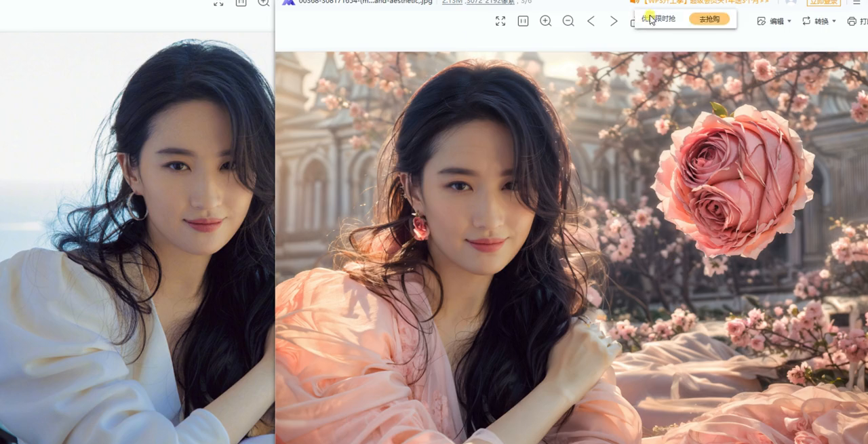Click the fullscreen icon in right viewer toolbar
The height and width of the screenshot is (444, 868).
pyautogui.click(x=500, y=21)
